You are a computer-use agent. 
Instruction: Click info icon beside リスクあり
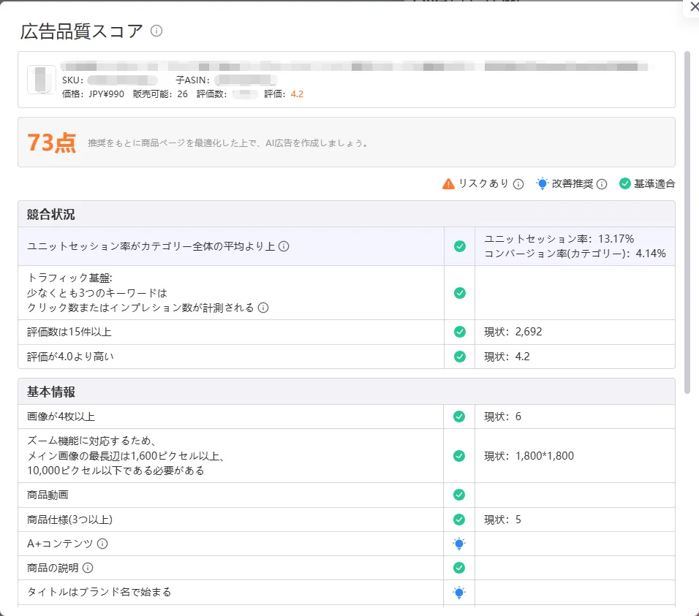518,184
